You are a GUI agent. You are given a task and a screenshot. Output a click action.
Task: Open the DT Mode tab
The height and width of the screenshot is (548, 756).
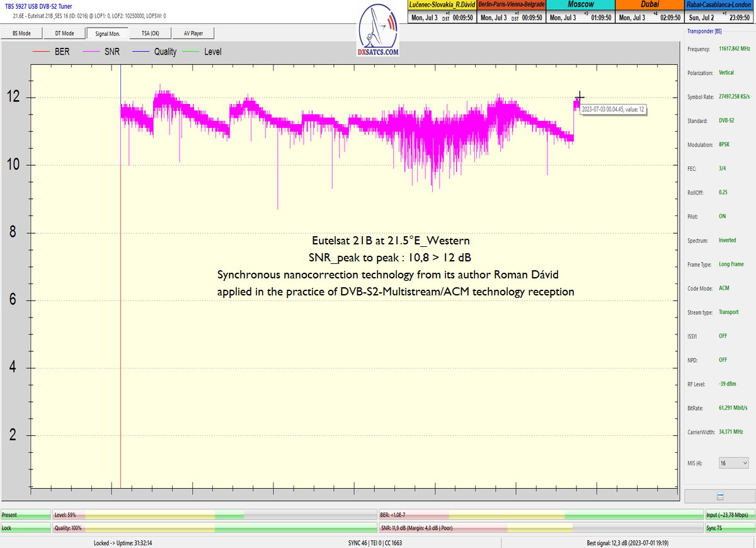point(64,33)
